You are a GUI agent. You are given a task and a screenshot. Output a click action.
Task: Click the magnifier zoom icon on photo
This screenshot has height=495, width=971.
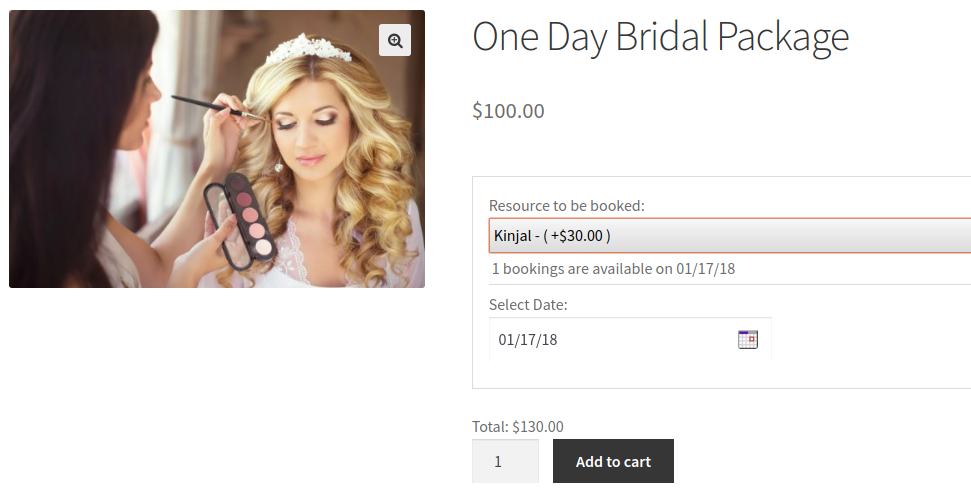point(395,40)
